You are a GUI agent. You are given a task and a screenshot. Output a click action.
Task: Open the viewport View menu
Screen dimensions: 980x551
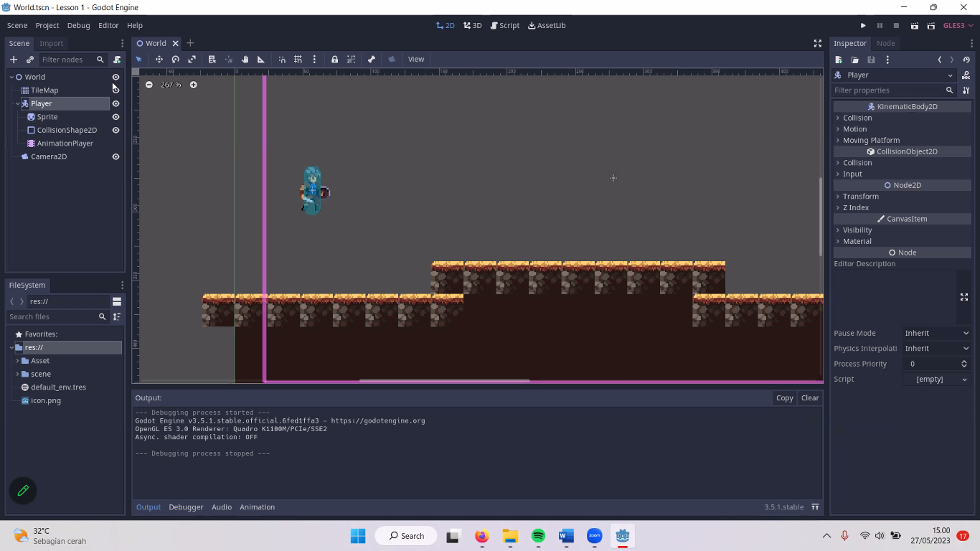pyautogui.click(x=416, y=60)
